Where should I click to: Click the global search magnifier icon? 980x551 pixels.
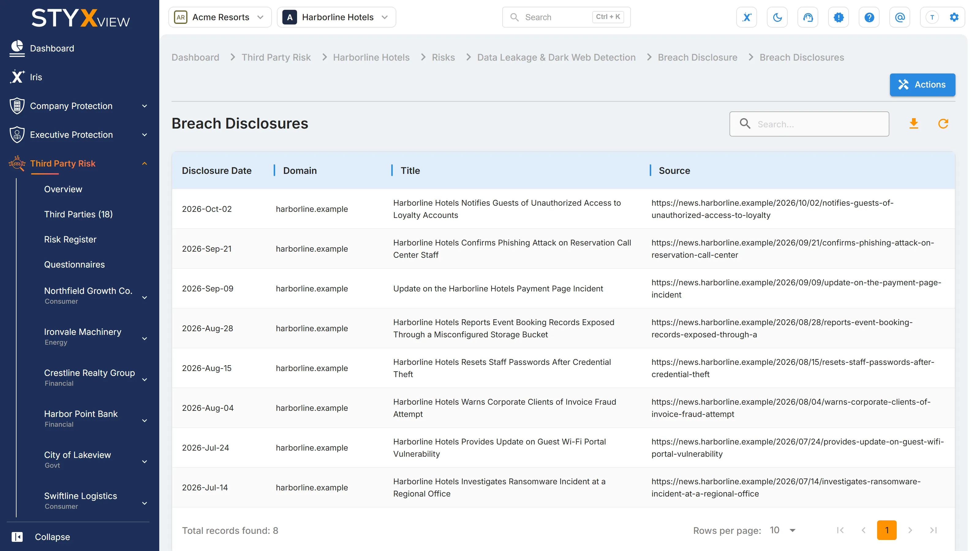(514, 17)
